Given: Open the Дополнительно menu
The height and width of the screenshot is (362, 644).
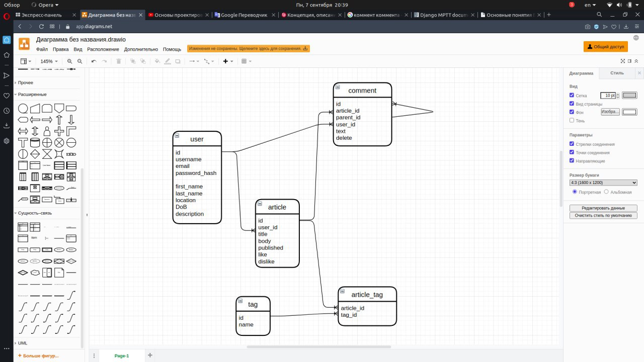Looking at the screenshot, I should pyautogui.click(x=141, y=49).
